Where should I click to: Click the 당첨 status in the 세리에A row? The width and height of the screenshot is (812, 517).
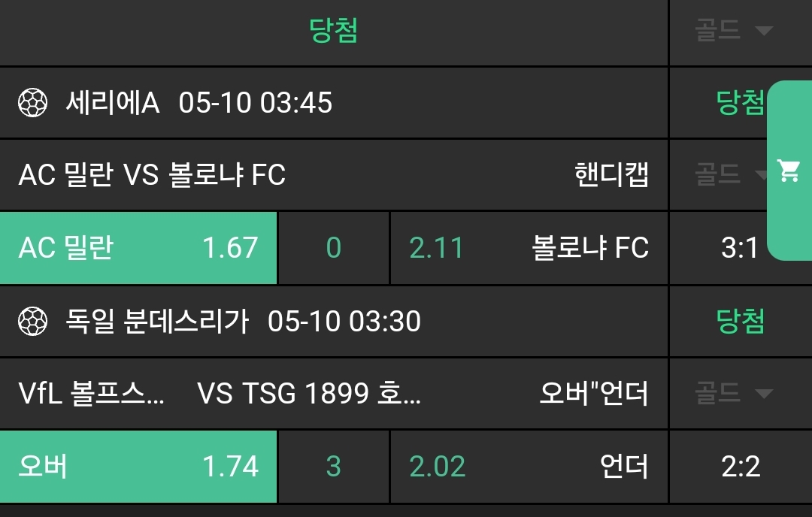740,103
